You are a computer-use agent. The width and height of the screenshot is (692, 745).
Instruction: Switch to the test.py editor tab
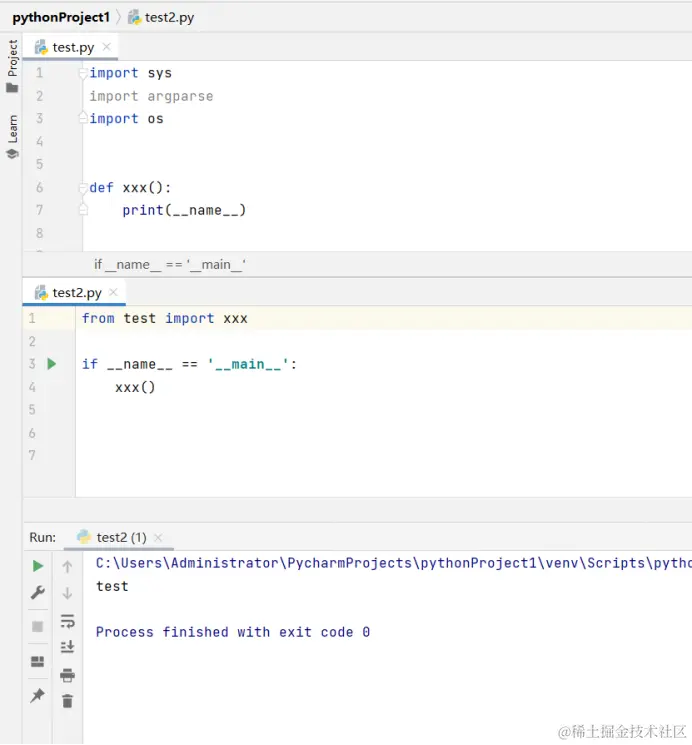click(70, 47)
